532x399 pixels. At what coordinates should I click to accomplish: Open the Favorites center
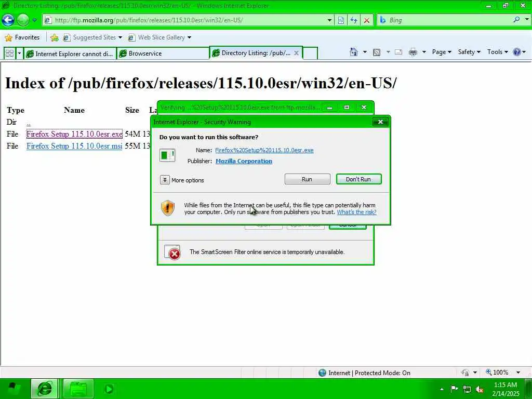click(22, 37)
